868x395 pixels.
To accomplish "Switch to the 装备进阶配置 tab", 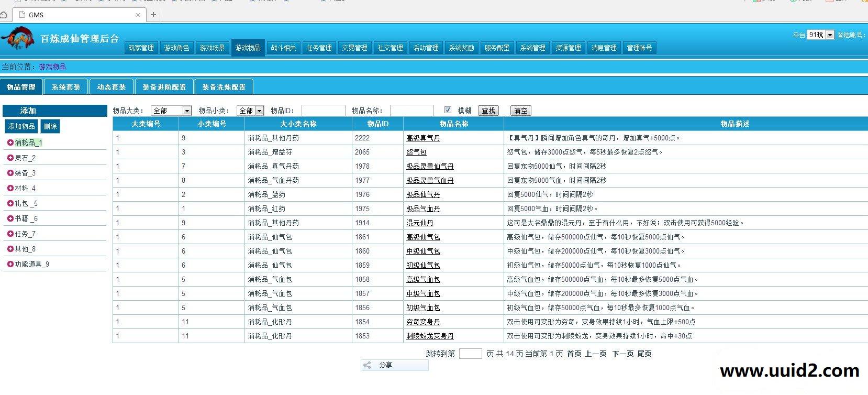I will click(x=164, y=87).
